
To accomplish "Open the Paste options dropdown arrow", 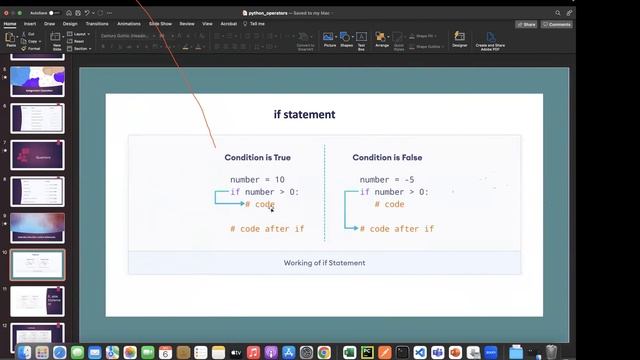I will click(17, 37).
